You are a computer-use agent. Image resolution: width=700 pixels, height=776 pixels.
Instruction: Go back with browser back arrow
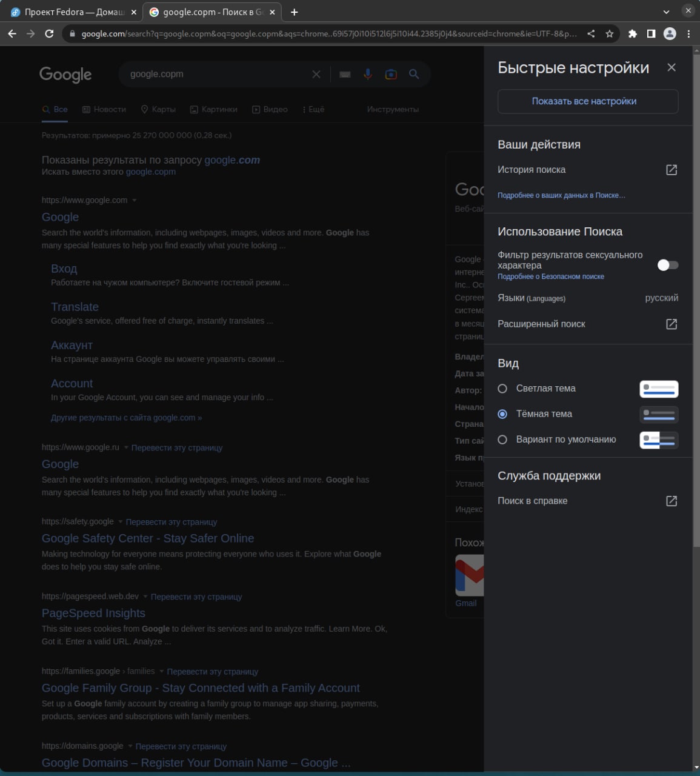tap(12, 34)
